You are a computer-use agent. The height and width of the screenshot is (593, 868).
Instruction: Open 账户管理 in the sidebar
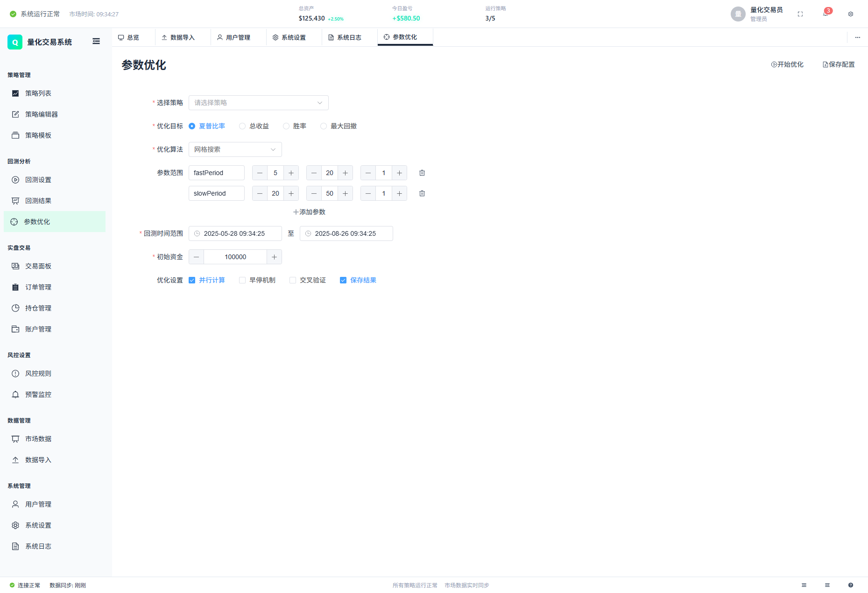55,329
